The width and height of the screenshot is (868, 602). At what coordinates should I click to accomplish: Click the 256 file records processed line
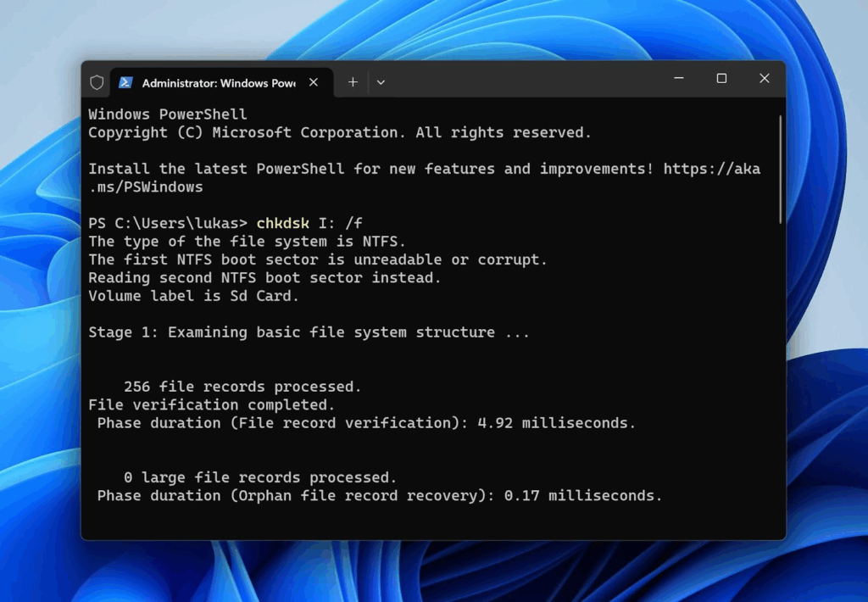tap(242, 387)
